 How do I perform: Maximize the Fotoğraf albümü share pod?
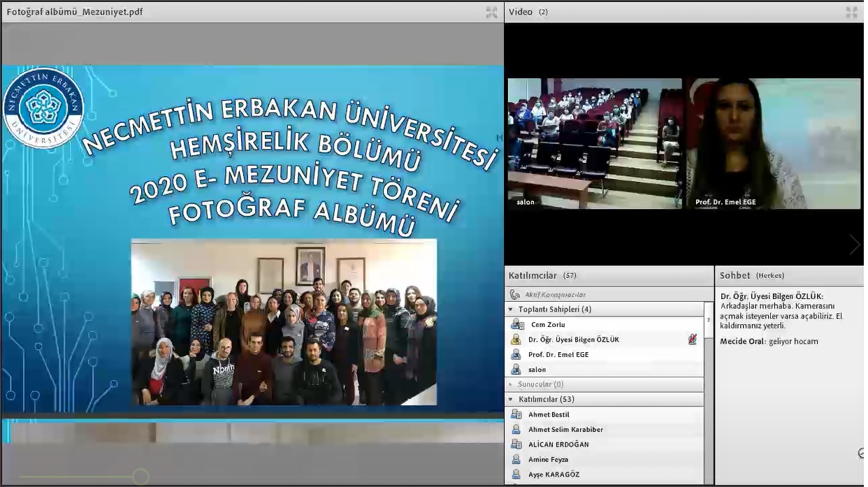click(x=491, y=12)
